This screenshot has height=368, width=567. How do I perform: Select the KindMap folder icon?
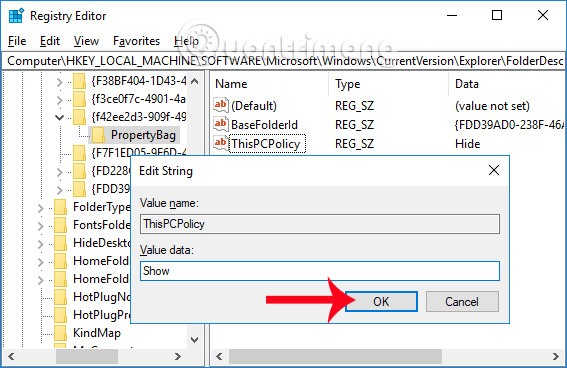pos(60,333)
